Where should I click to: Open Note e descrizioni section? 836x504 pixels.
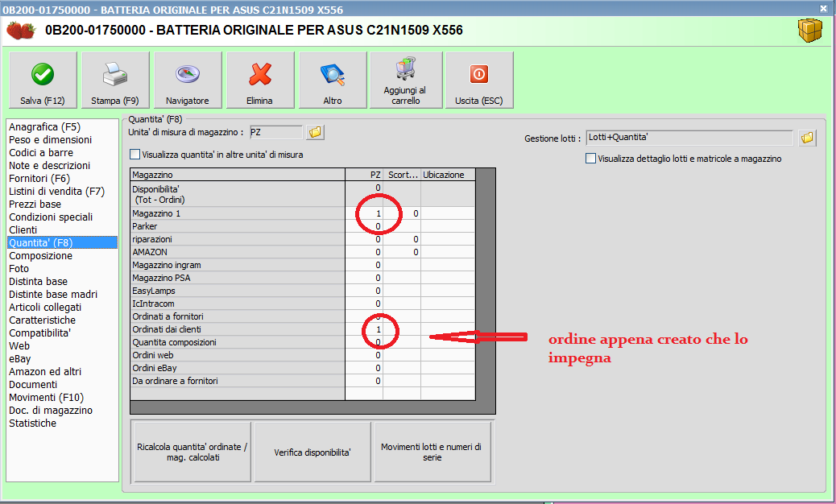pyautogui.click(x=49, y=165)
